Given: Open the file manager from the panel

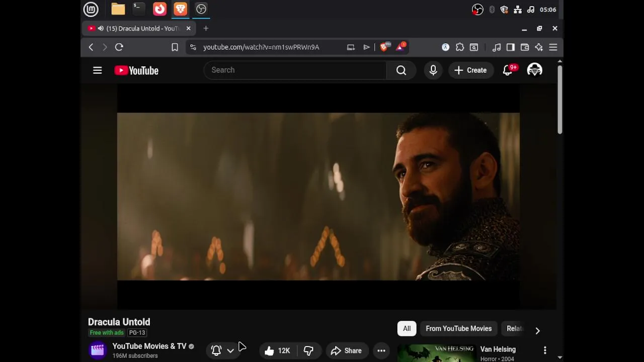Looking at the screenshot, I should [118, 9].
